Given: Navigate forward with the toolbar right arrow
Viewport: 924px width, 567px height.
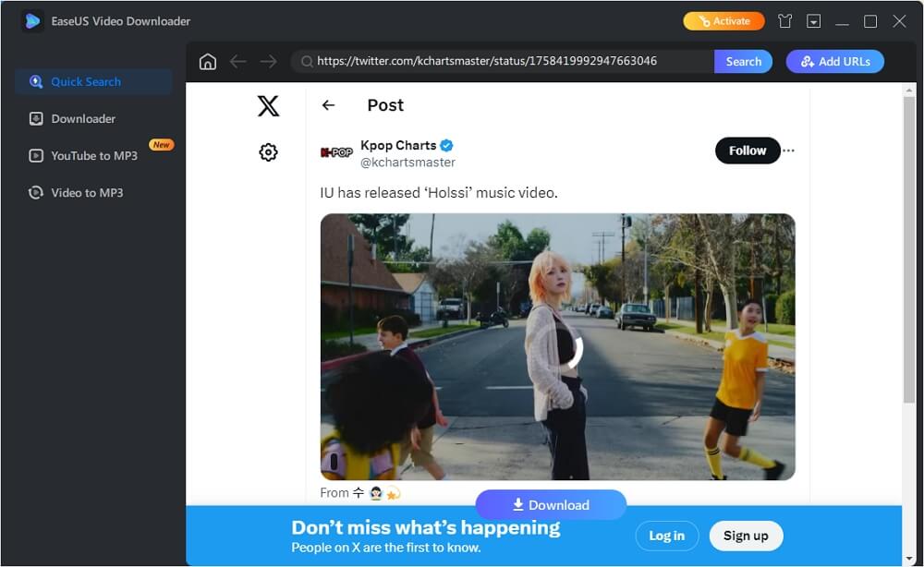Looking at the screenshot, I should pos(269,61).
